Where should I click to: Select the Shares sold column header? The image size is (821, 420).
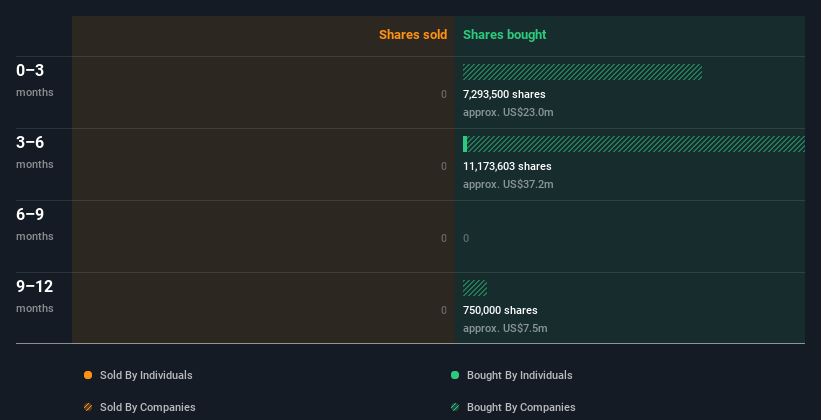click(412, 35)
